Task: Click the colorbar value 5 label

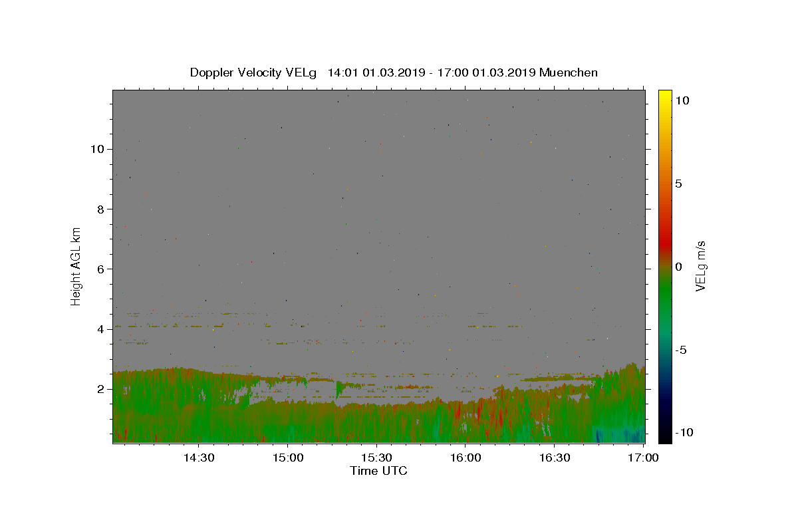Action: point(679,184)
